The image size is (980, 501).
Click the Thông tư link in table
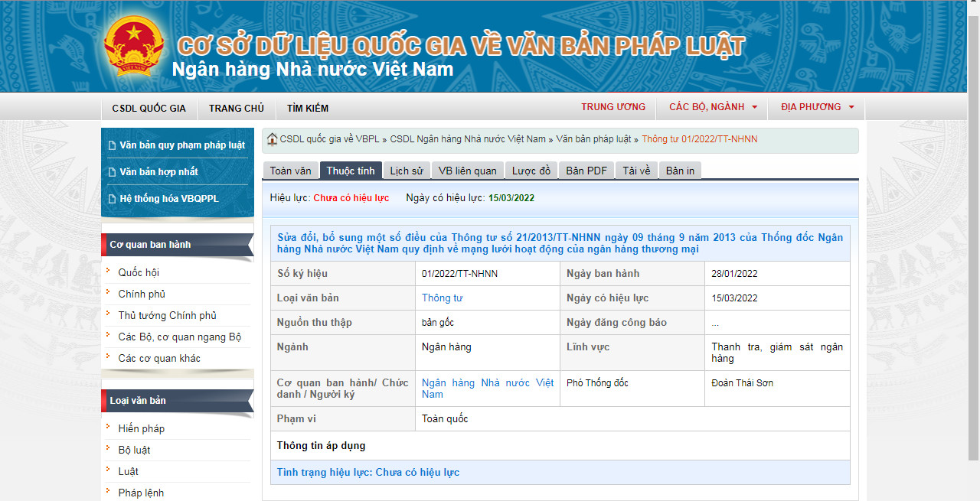pyautogui.click(x=442, y=298)
